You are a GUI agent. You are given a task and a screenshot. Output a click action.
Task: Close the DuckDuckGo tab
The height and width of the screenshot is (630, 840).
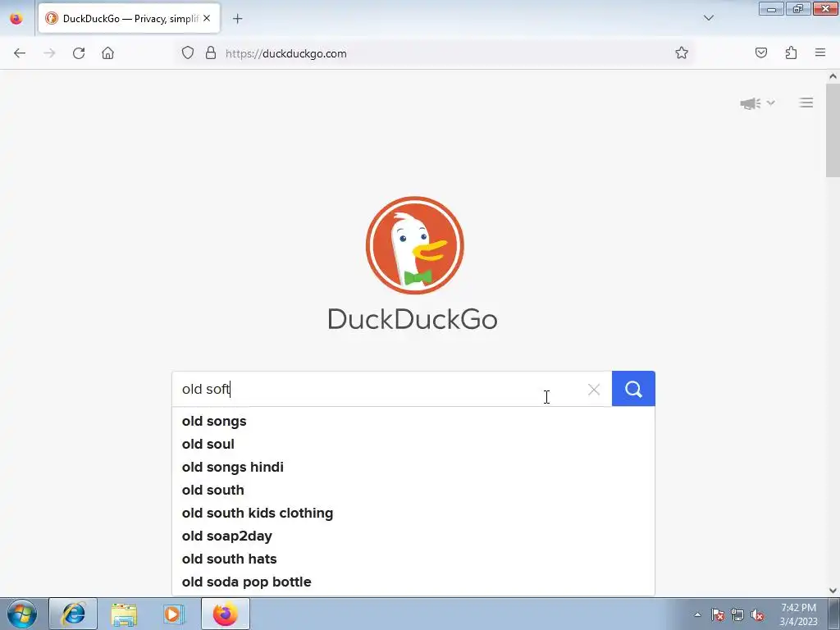[x=207, y=18]
